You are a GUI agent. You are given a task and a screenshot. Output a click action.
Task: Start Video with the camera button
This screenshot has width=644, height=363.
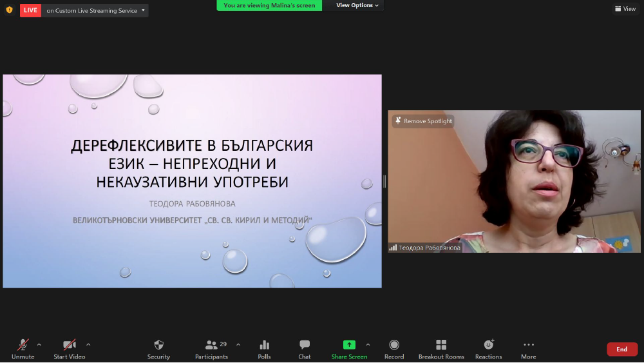[69, 346]
